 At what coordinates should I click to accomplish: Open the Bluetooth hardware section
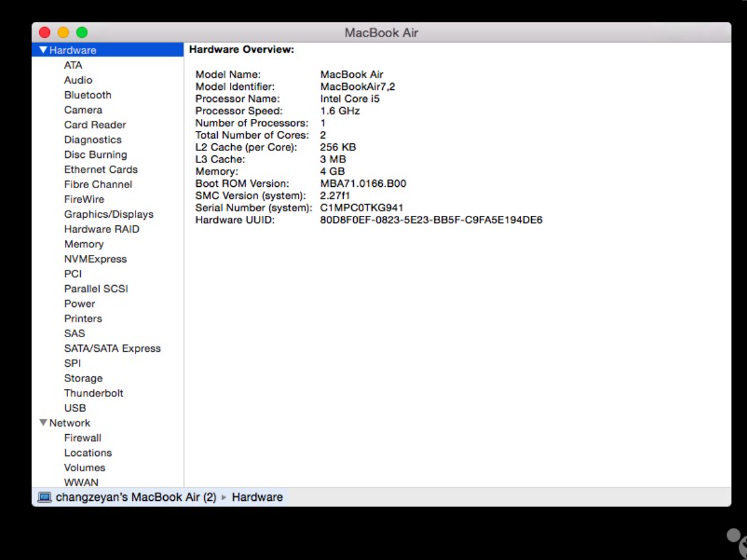(x=87, y=95)
